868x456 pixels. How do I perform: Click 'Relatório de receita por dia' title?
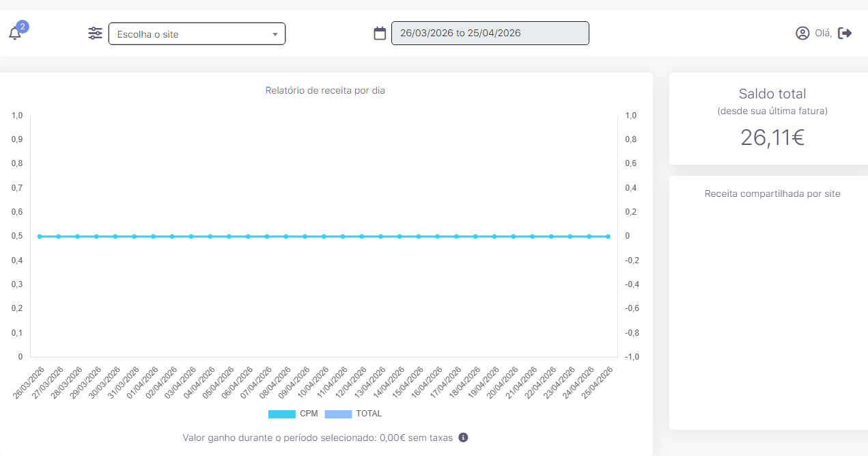[x=325, y=90]
